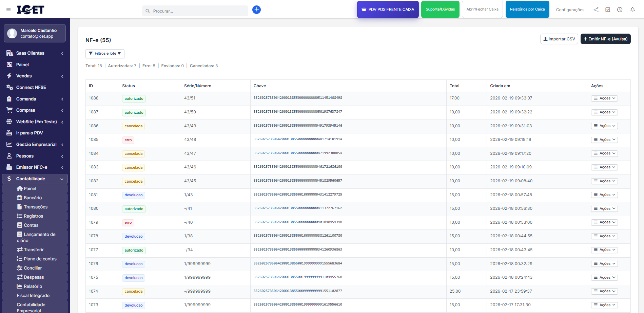
Task: Click the hamburger menu icon
Action: click(8, 10)
